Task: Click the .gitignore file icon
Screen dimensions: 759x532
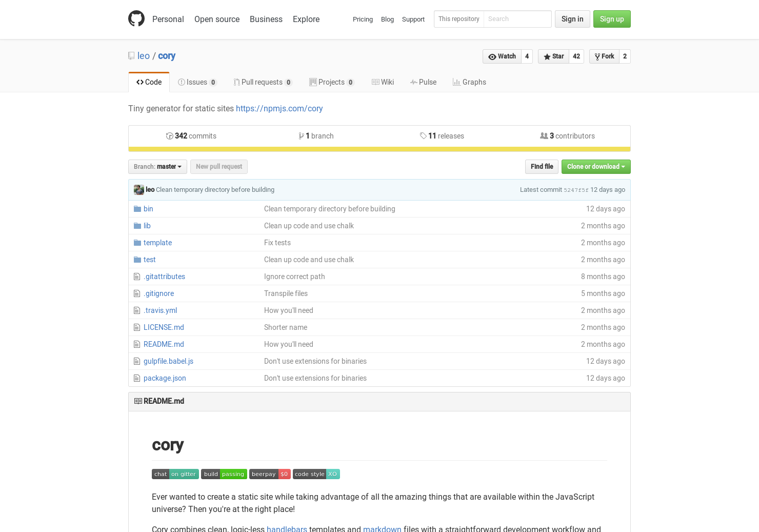Action: pyautogui.click(x=137, y=293)
